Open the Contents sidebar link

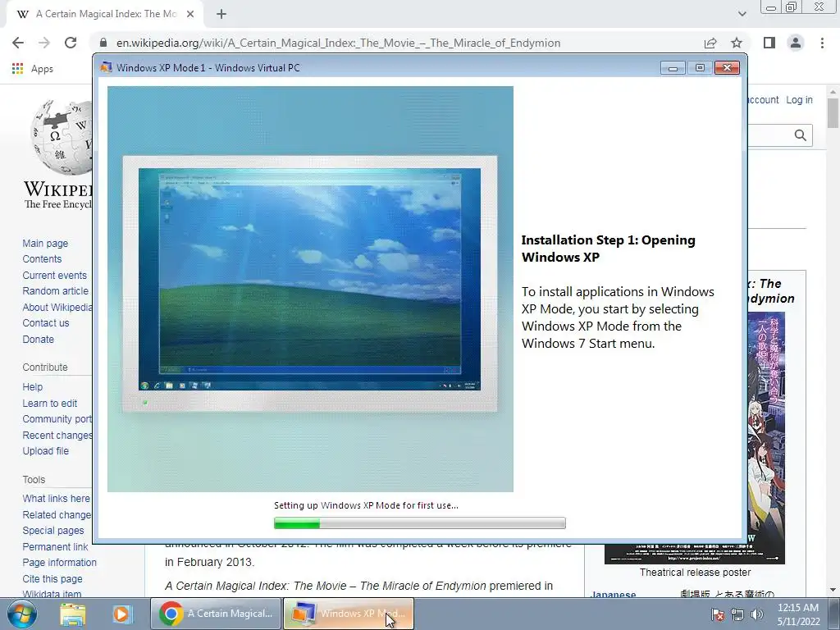42,258
